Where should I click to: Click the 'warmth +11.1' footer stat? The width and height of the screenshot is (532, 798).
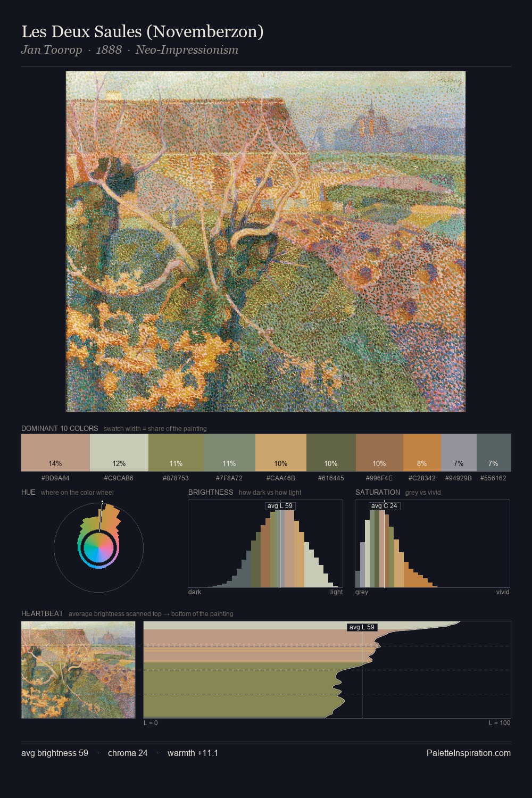click(x=193, y=753)
